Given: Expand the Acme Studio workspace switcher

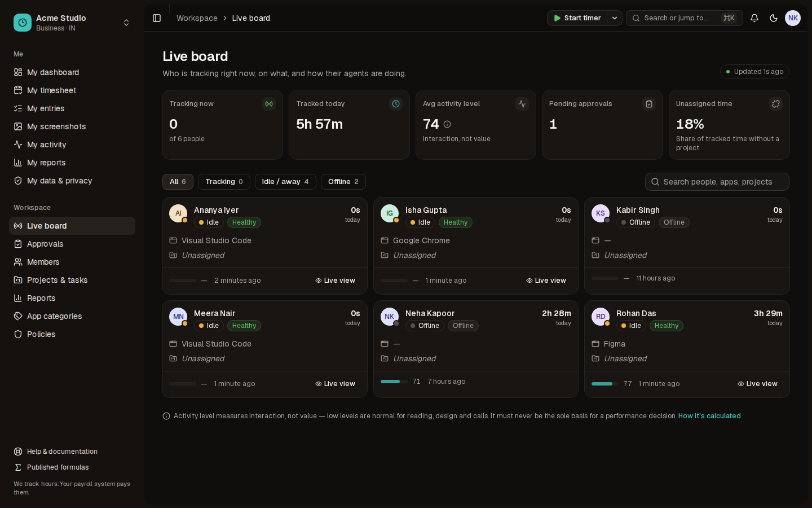Looking at the screenshot, I should [126, 23].
